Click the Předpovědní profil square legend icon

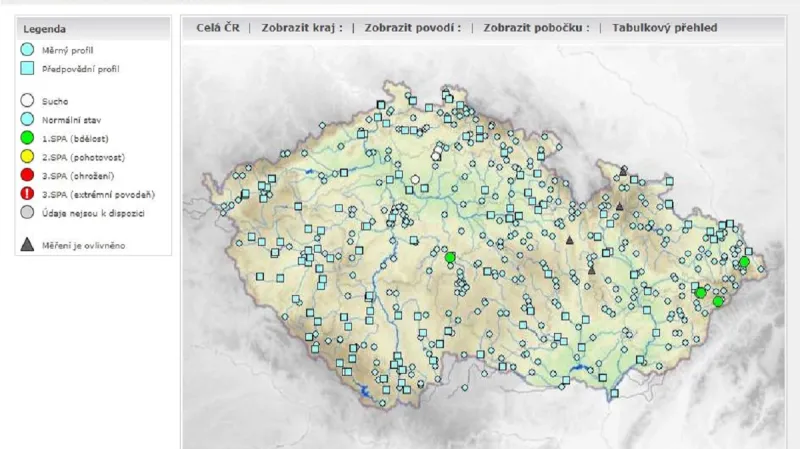28,69
